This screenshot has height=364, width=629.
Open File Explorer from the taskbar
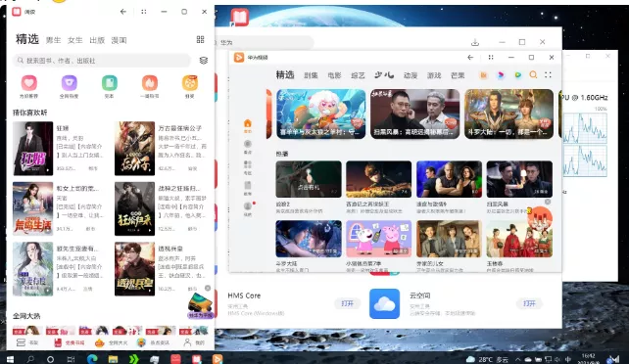tap(113, 359)
